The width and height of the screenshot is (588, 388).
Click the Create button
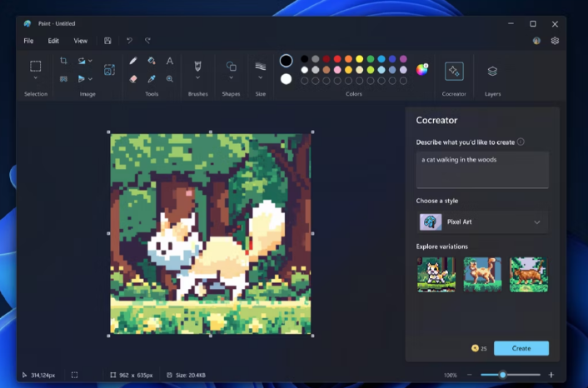pos(521,348)
